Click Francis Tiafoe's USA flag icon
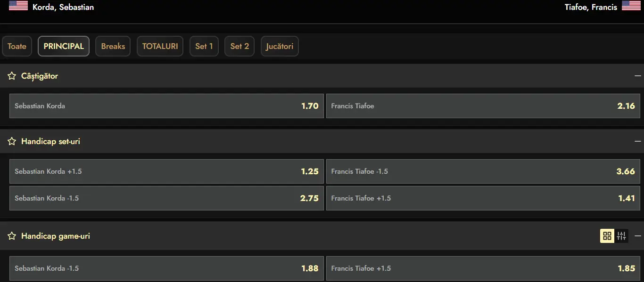This screenshot has height=282, width=644. (631, 6)
